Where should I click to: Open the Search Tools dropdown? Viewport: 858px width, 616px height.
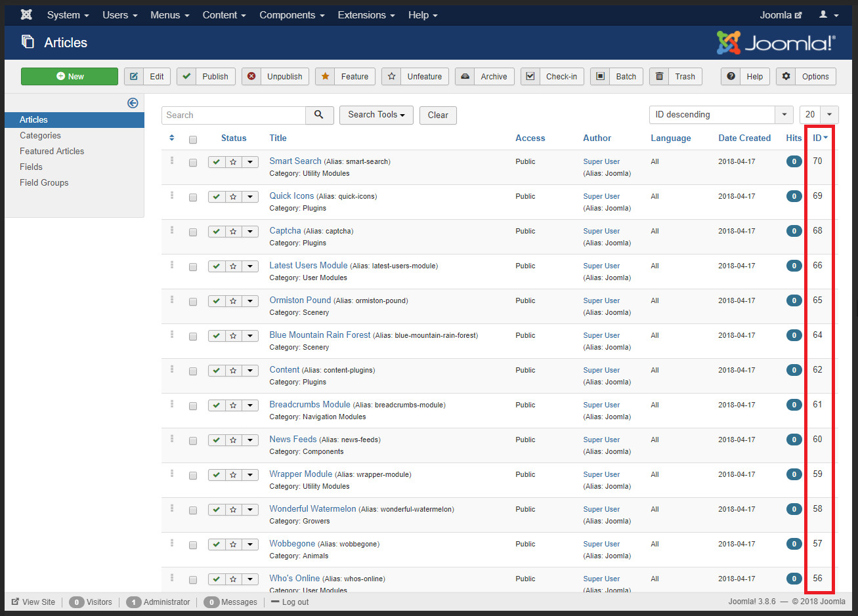point(376,115)
